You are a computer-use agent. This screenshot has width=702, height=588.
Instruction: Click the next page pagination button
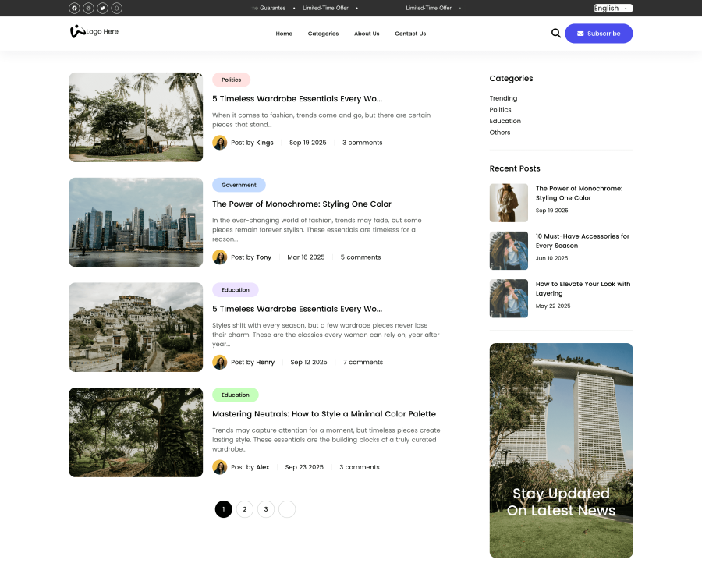pyautogui.click(x=287, y=509)
